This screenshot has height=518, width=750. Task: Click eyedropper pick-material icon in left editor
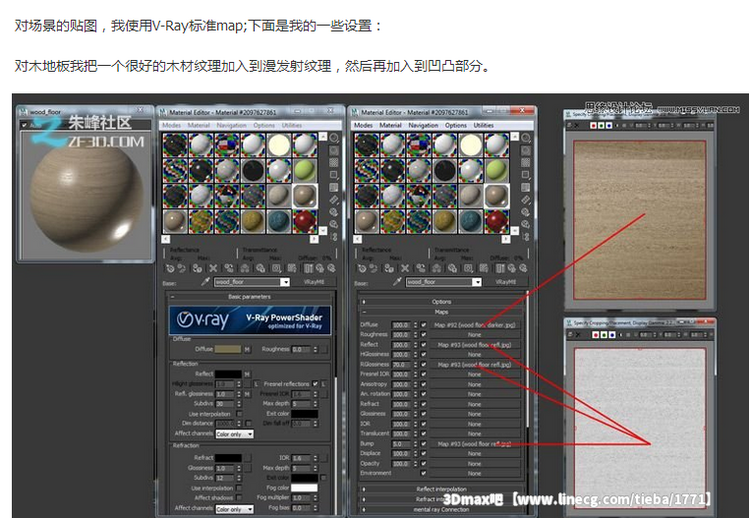[x=205, y=282]
